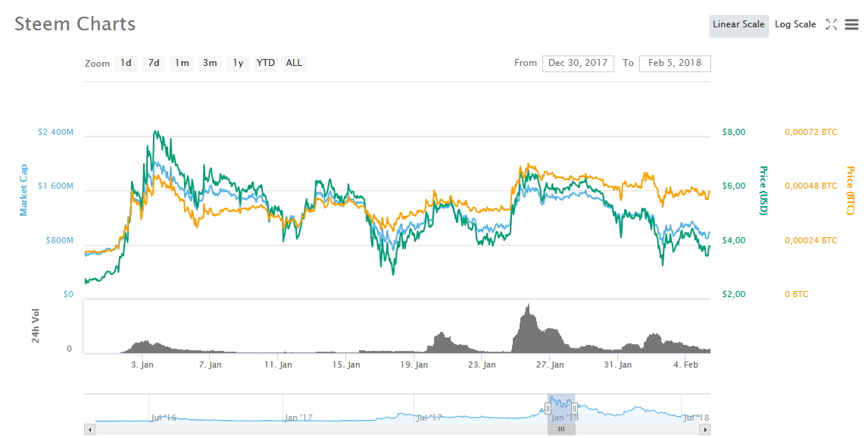Click the 4. Feb date label
The width and height of the screenshot is (868, 438).
686,364
